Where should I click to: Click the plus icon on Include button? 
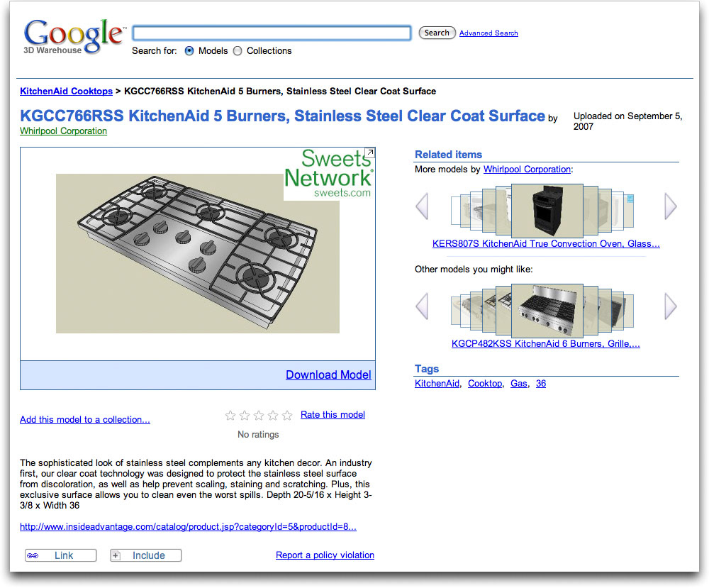pyautogui.click(x=116, y=555)
